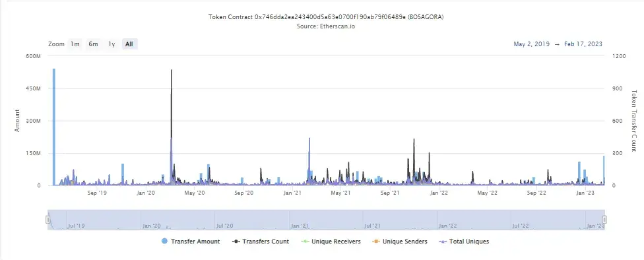Image resolution: width=644 pixels, height=260 pixels.
Task: Click the purple Total Uniques legend marker
Action: click(443, 242)
